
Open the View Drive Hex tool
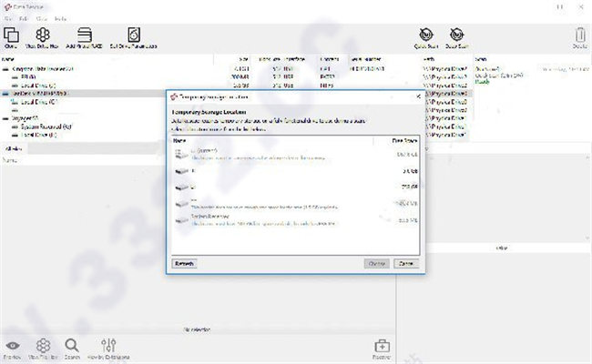[42, 37]
